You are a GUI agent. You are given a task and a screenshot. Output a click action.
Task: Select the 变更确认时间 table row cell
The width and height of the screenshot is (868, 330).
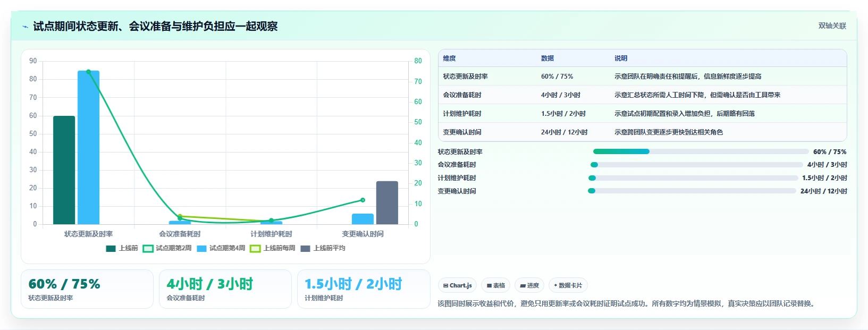pos(462,132)
